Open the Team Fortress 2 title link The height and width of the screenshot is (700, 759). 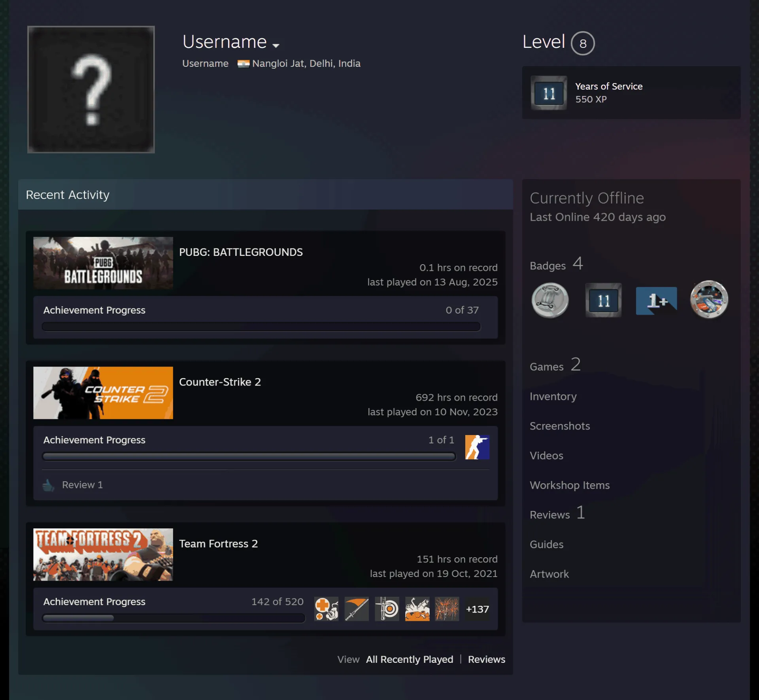coord(218,543)
